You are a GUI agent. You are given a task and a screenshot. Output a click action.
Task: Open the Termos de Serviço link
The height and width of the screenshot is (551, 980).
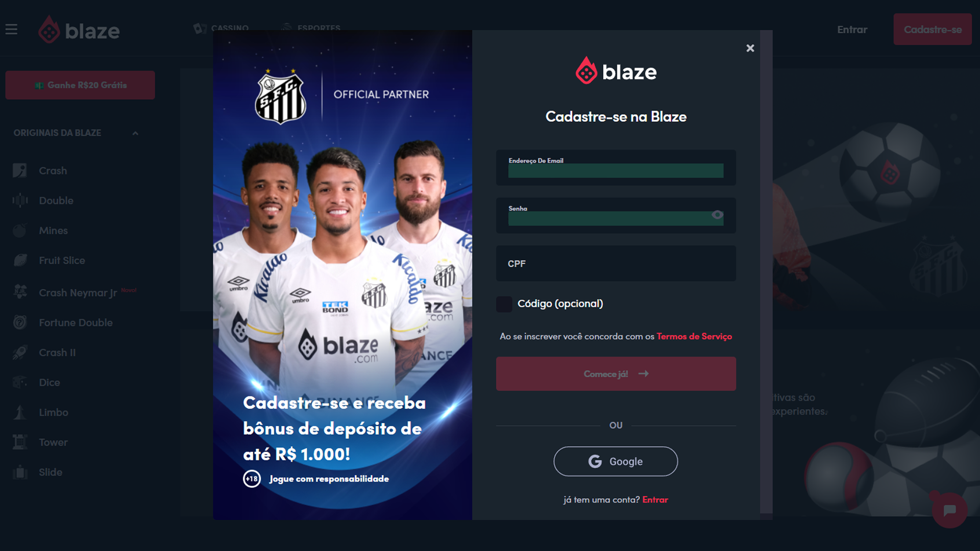pos(694,336)
